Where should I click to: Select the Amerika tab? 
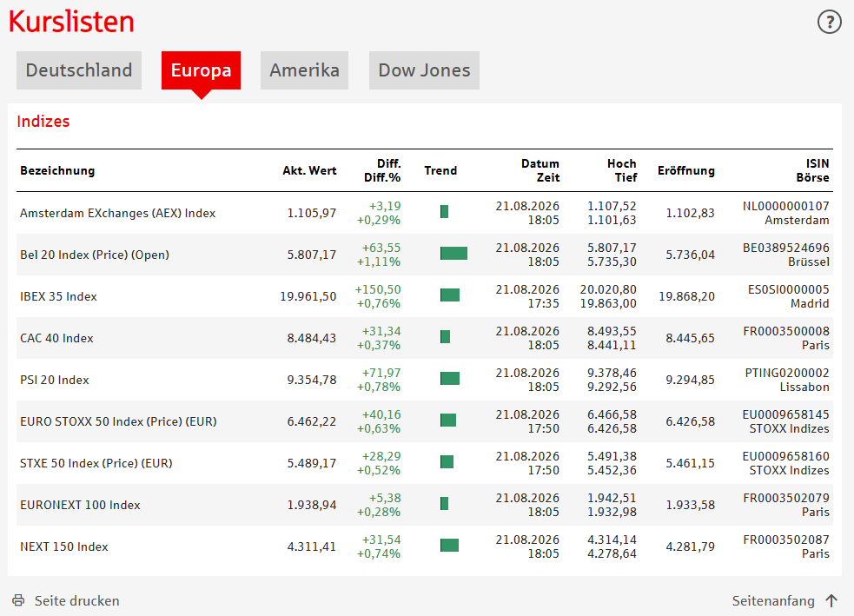[304, 70]
